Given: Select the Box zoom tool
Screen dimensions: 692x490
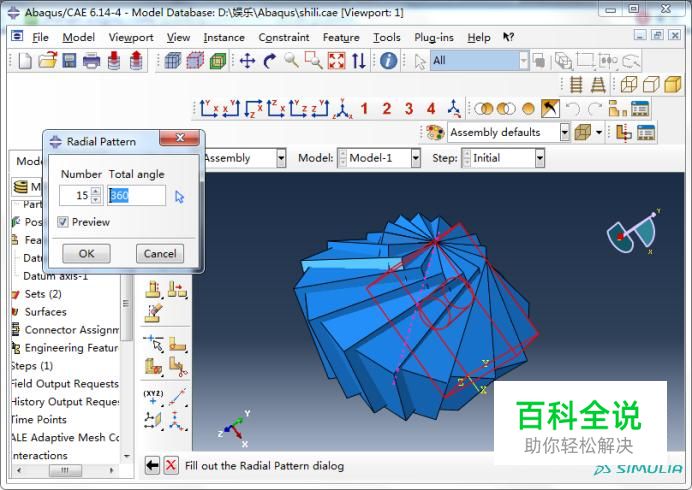Looking at the screenshot, I should pos(313,60).
